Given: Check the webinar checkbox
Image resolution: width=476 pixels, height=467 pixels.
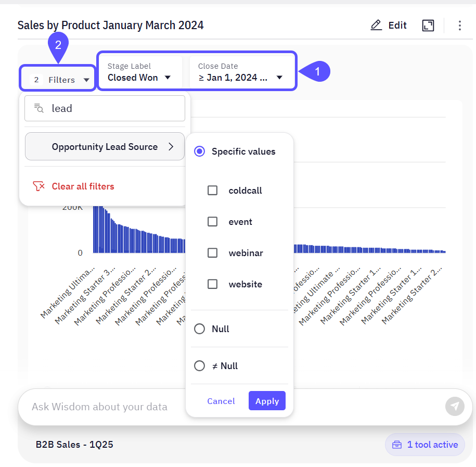Looking at the screenshot, I should pyautogui.click(x=212, y=253).
